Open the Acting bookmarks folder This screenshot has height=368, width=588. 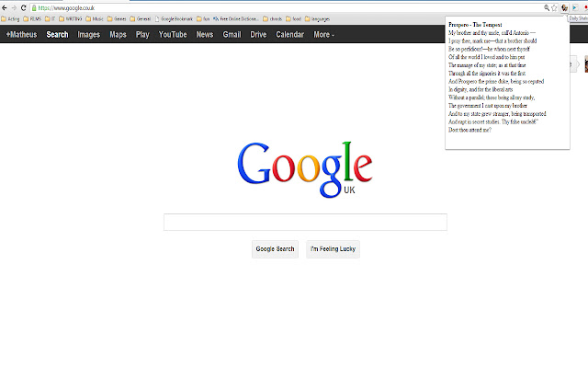pyautogui.click(x=10, y=18)
